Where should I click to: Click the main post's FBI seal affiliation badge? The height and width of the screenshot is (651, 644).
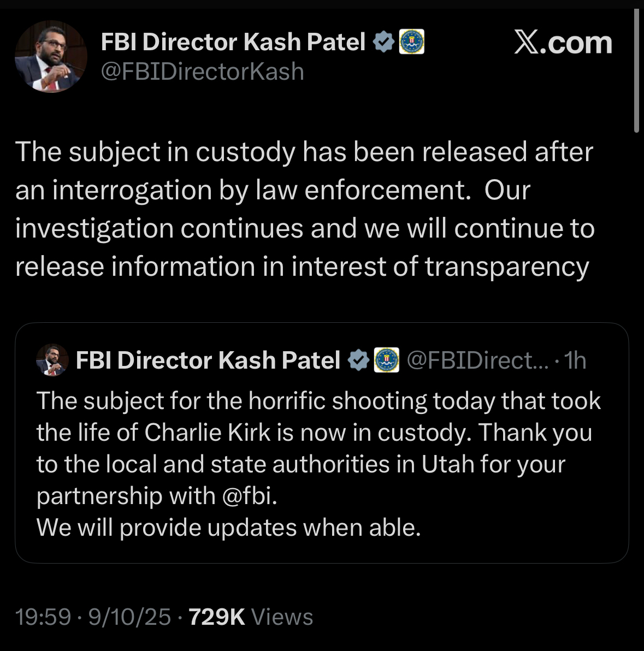click(412, 42)
